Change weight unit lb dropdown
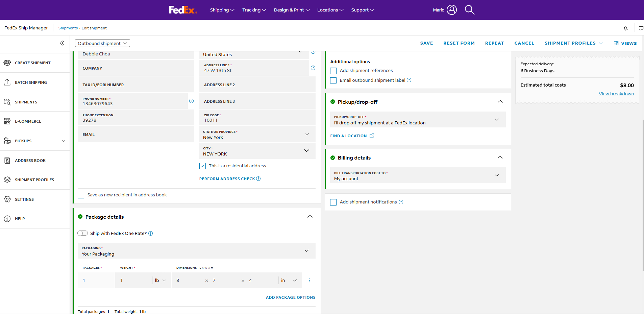This screenshot has width=644, height=314. (x=160, y=281)
